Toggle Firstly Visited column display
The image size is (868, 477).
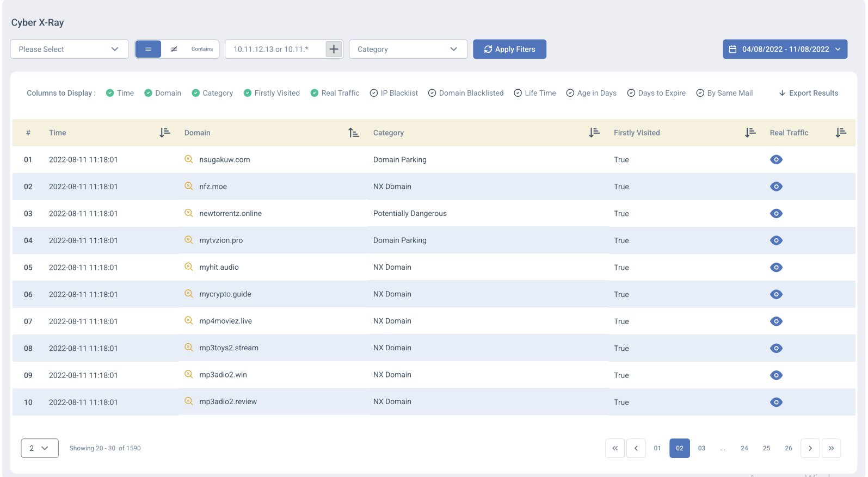tap(272, 93)
